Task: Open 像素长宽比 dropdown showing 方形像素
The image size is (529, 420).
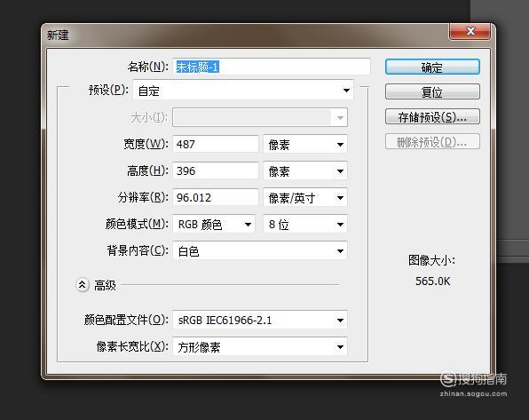Action: click(x=260, y=346)
